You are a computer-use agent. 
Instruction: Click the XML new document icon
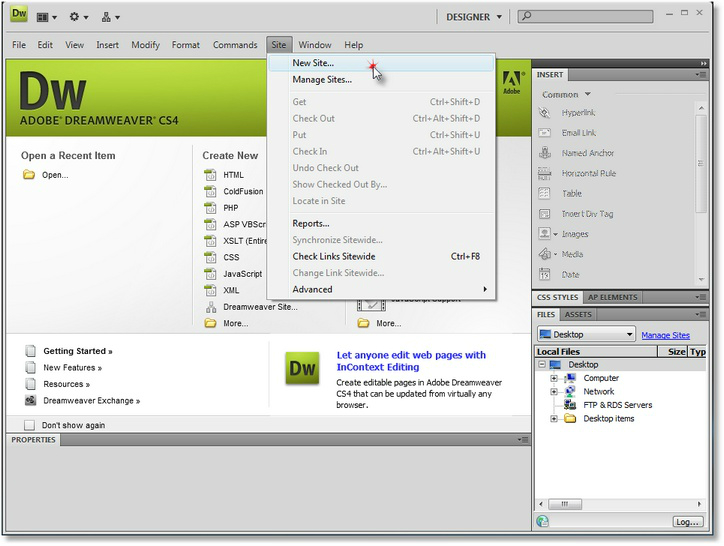coord(210,291)
